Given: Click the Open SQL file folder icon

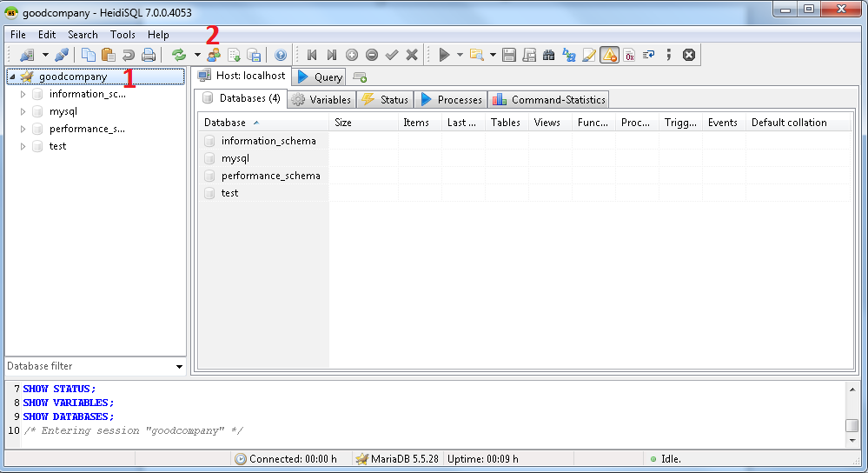Looking at the screenshot, I should [x=476, y=55].
